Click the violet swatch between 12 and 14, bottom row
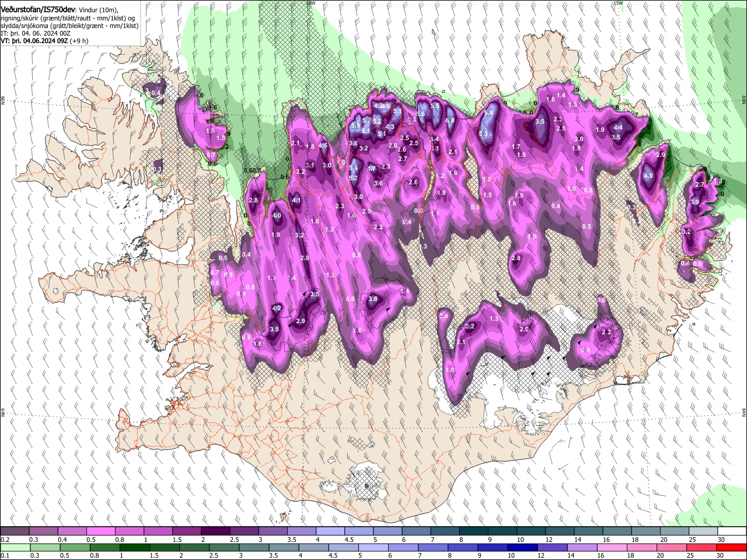Viewport: 747px width, 560px height. click(551, 547)
